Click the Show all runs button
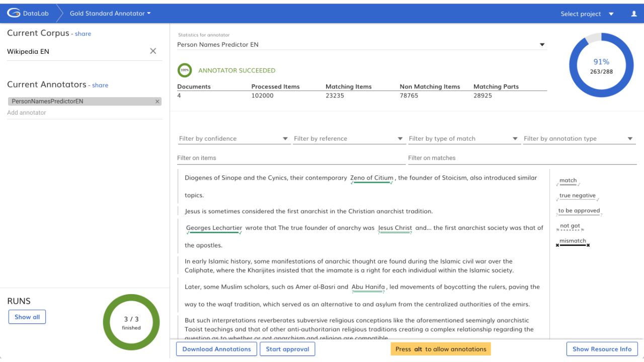Image resolution: width=644 pixels, height=362 pixels. pyautogui.click(x=27, y=317)
